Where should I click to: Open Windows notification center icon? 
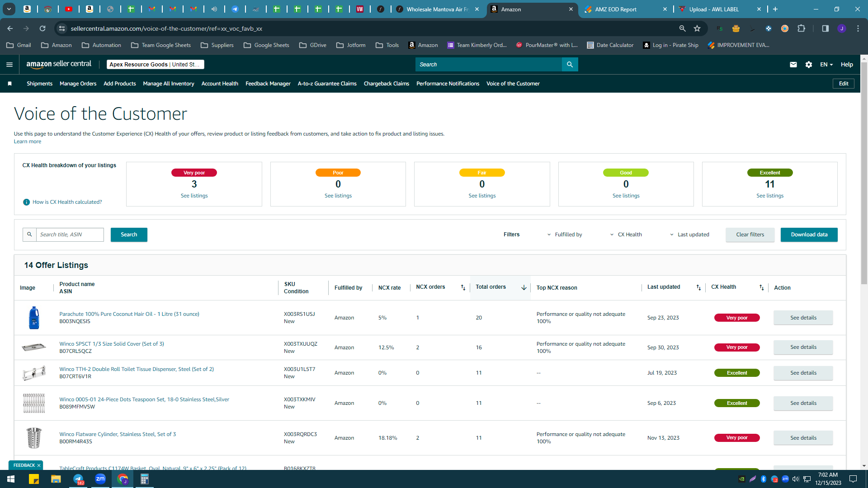click(853, 479)
